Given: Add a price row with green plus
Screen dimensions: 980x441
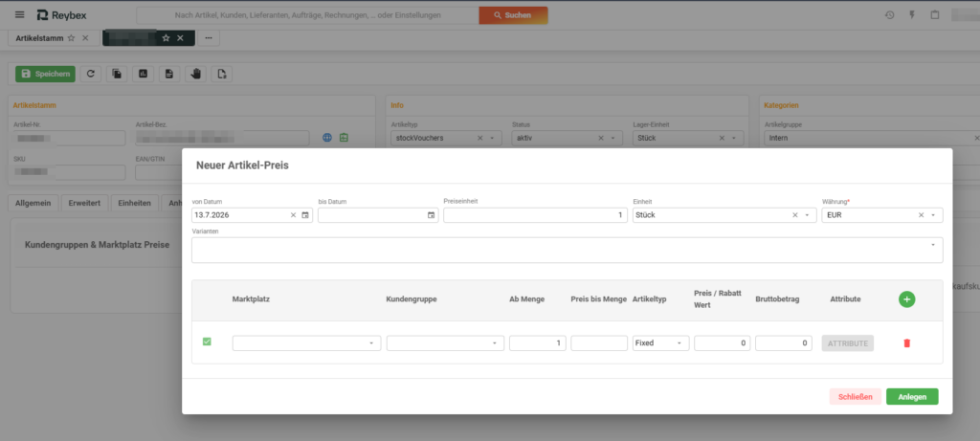Looking at the screenshot, I should coord(907,299).
